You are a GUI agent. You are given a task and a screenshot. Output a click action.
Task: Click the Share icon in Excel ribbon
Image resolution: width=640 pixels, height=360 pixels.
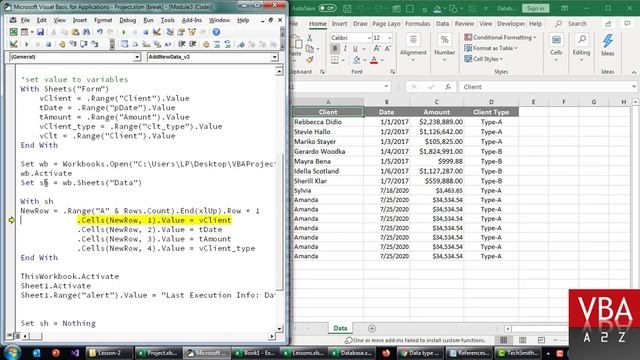608,24
